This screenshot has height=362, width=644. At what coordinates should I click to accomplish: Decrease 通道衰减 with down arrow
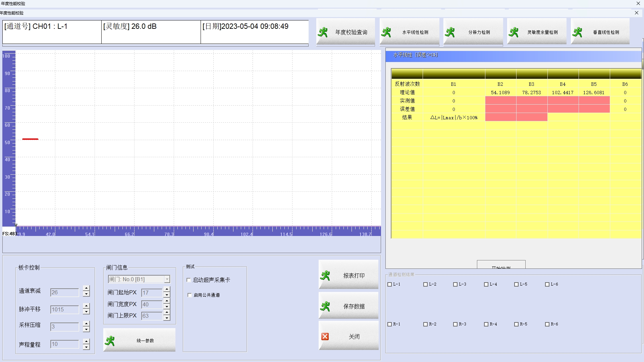pyautogui.click(x=86, y=294)
